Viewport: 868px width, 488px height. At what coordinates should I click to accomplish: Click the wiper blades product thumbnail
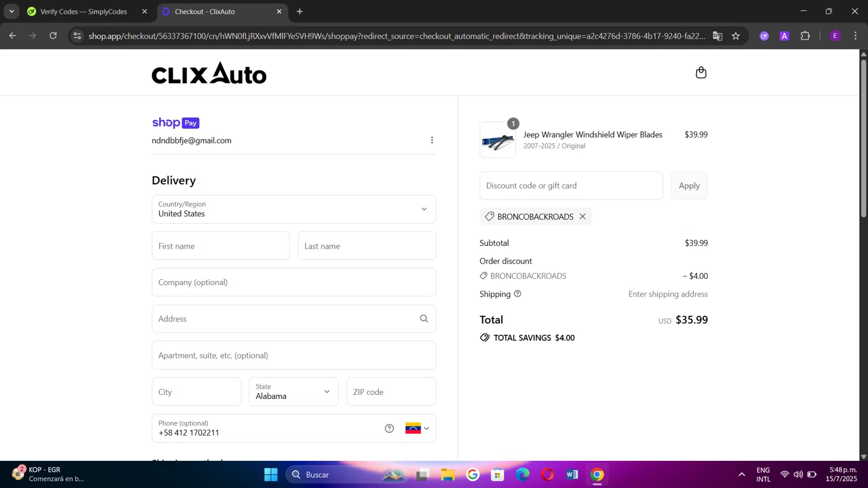pos(498,140)
